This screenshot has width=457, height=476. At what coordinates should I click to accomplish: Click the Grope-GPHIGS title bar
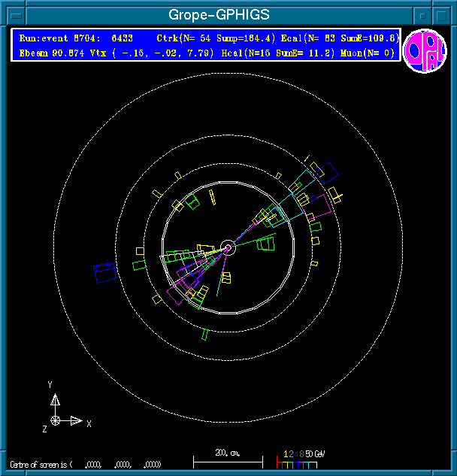219,15
